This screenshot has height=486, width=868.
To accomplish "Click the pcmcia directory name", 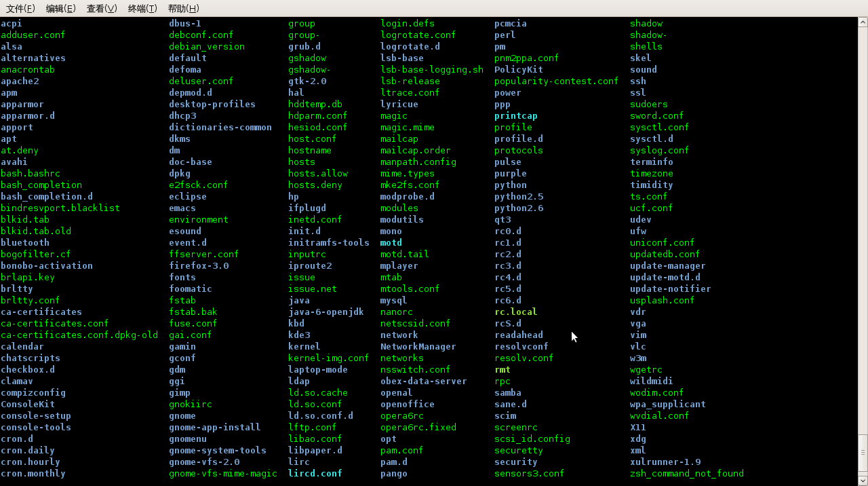I will coord(511,23).
